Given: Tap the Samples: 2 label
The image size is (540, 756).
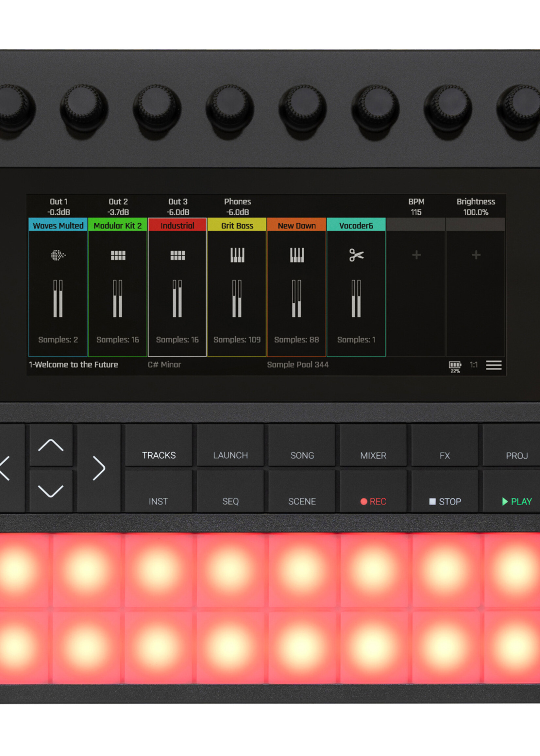Looking at the screenshot, I should (x=58, y=340).
